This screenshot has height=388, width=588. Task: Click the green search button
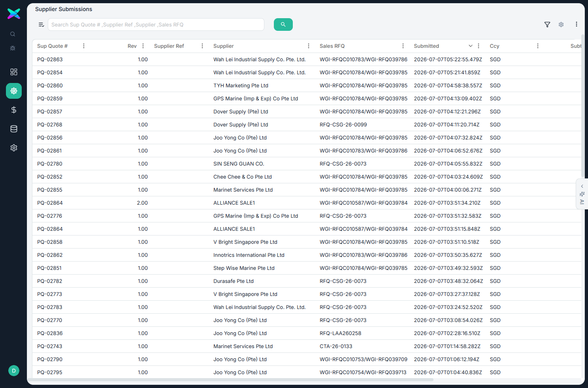pos(283,24)
